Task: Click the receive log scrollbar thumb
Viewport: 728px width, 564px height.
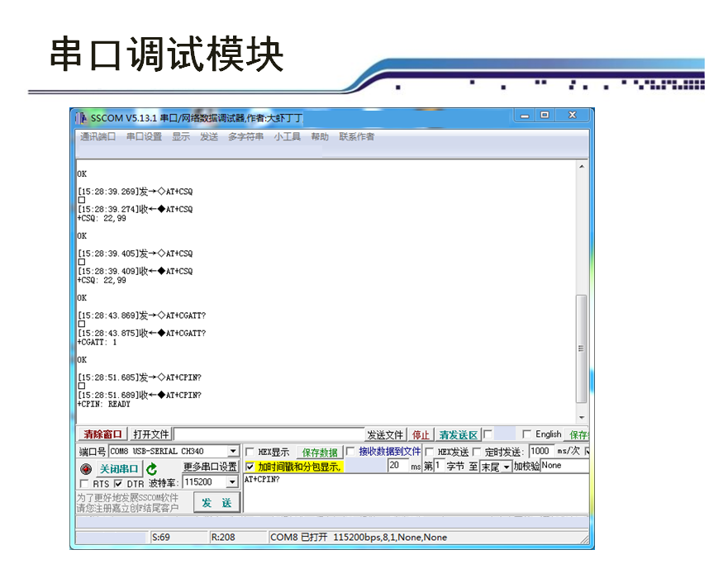Action: (x=581, y=348)
